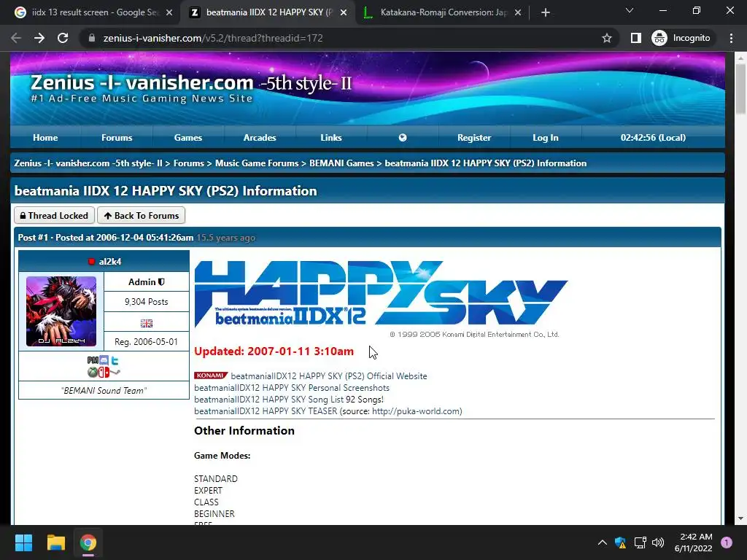Click the UK flag in al2k4's profile
The image size is (747, 560).
147,323
